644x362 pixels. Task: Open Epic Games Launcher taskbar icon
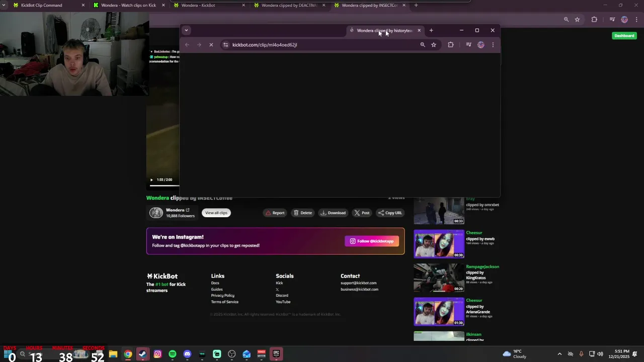coord(276,354)
